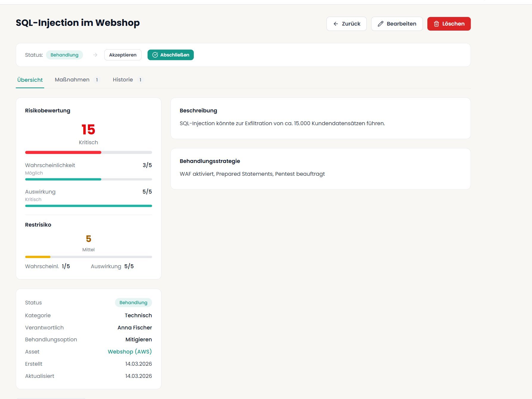Screen dimensions: 532x399
Task: Click the status transition arrow icon
Action: pyautogui.click(x=95, y=55)
